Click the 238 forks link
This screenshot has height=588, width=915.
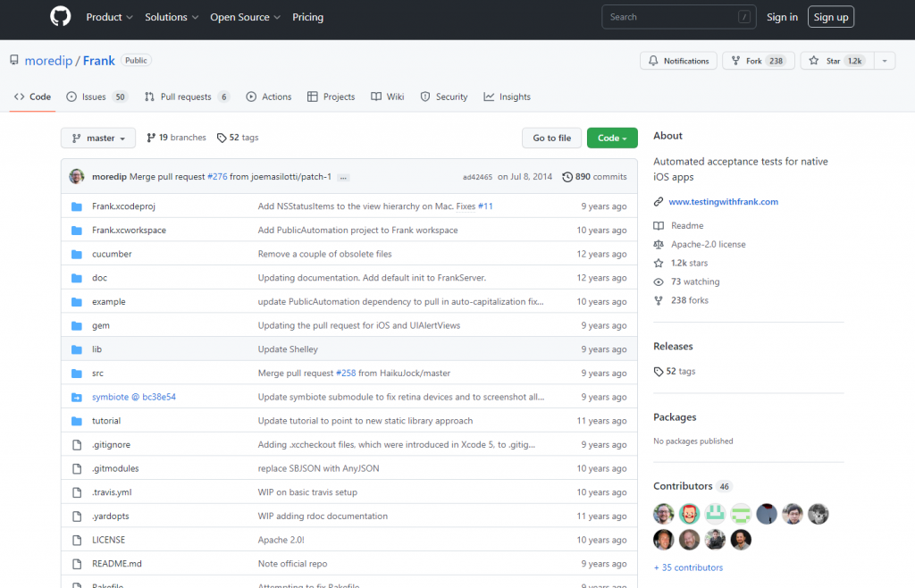click(x=689, y=300)
